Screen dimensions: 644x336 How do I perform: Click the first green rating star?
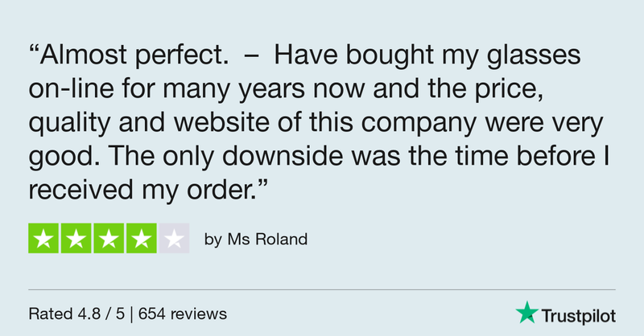[43, 239]
